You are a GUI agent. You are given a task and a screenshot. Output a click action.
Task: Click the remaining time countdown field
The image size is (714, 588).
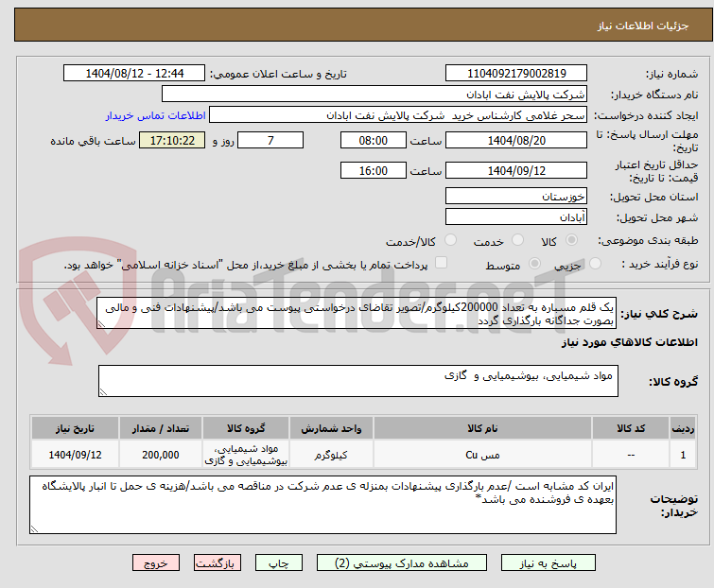coord(172,141)
